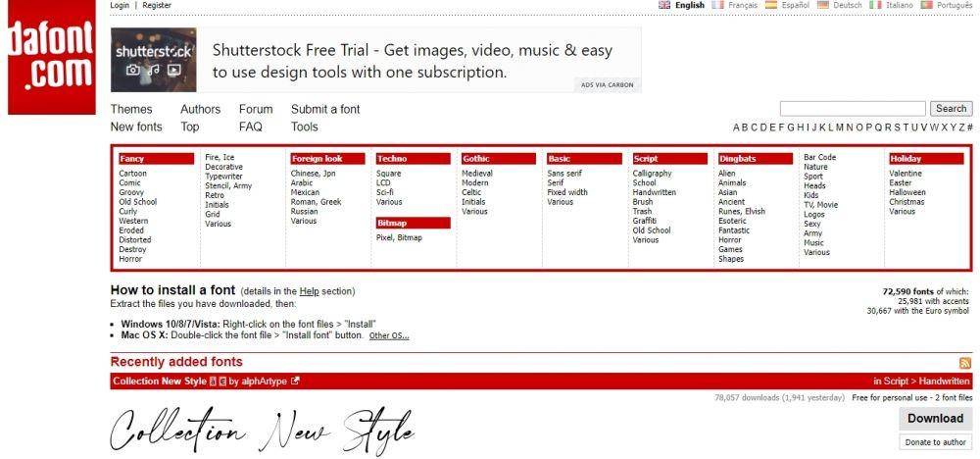
Task: Open the Basic category header
Action: (x=584, y=159)
